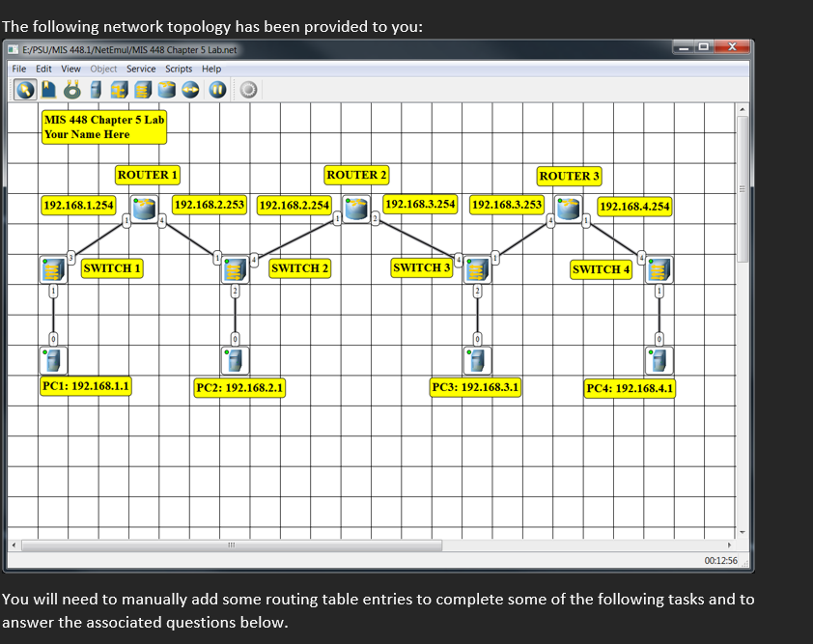Select the router insertion tool

pyautogui.click(x=166, y=89)
